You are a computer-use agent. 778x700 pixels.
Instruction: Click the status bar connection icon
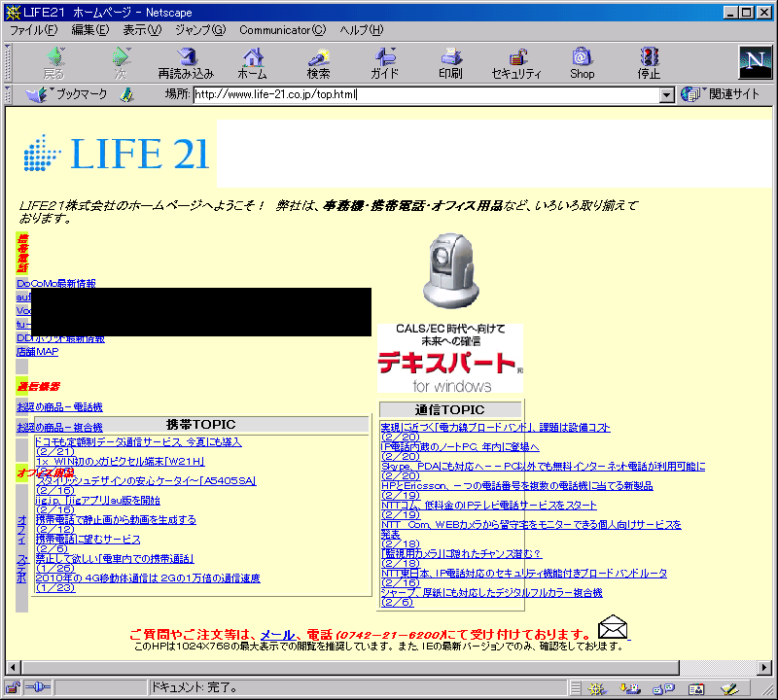pyautogui.click(x=38, y=687)
